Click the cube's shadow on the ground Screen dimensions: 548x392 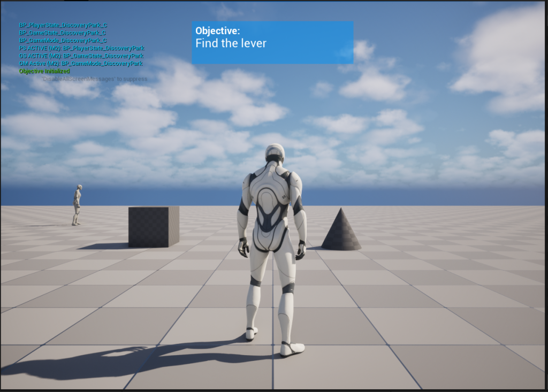click(104, 246)
